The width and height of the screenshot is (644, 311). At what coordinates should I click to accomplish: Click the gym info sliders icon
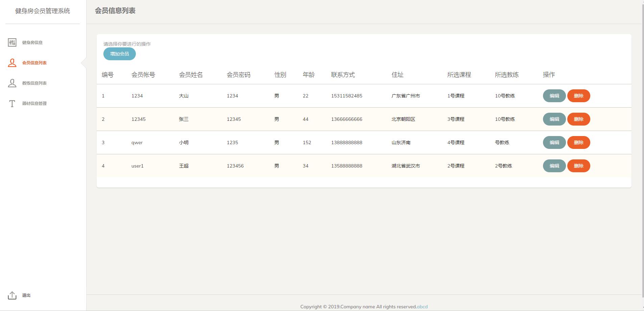click(12, 43)
